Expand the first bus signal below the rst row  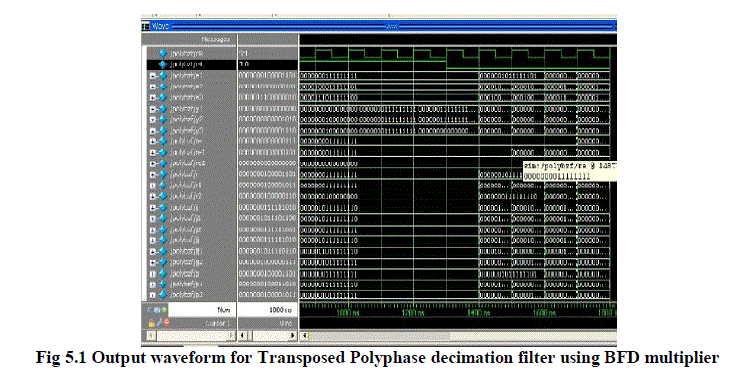click(153, 75)
